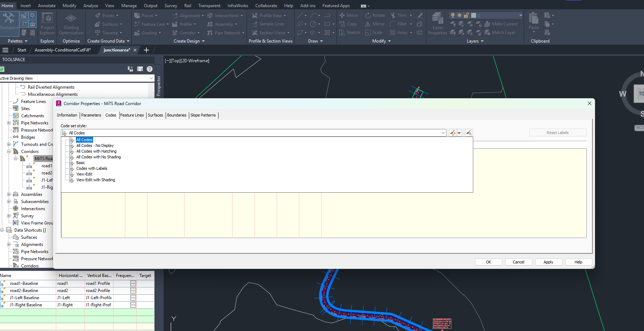Open the layer name dropdown
The image size is (644, 331).
(x=520, y=15)
